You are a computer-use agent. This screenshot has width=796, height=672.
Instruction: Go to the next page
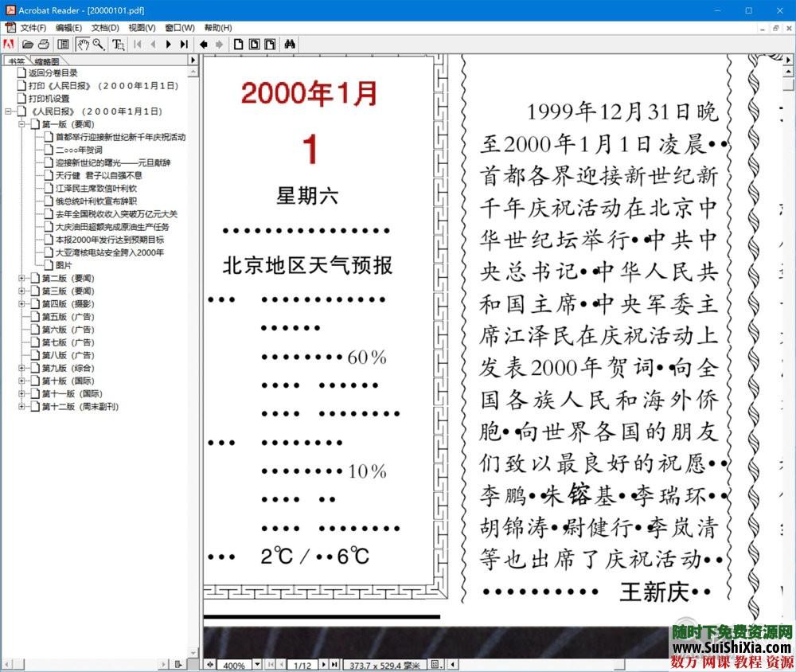pyautogui.click(x=169, y=45)
